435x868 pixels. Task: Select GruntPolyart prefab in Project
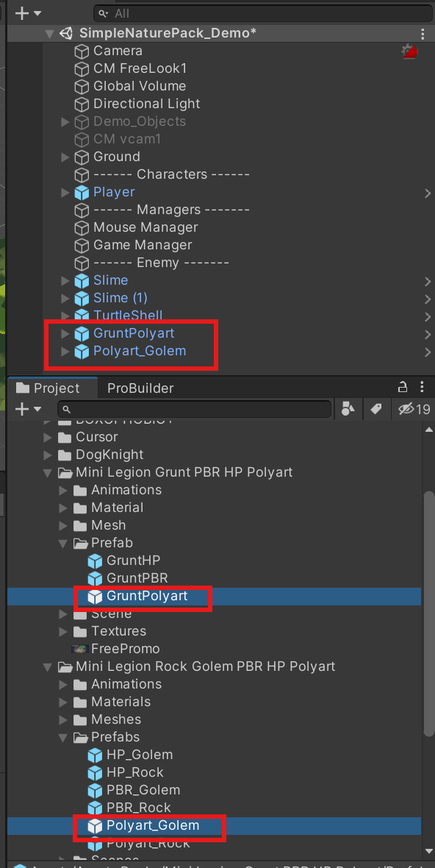point(147,596)
